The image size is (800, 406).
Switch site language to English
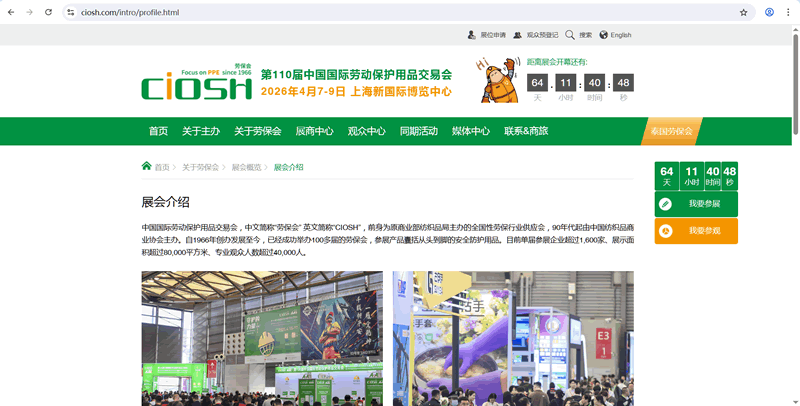(615, 35)
